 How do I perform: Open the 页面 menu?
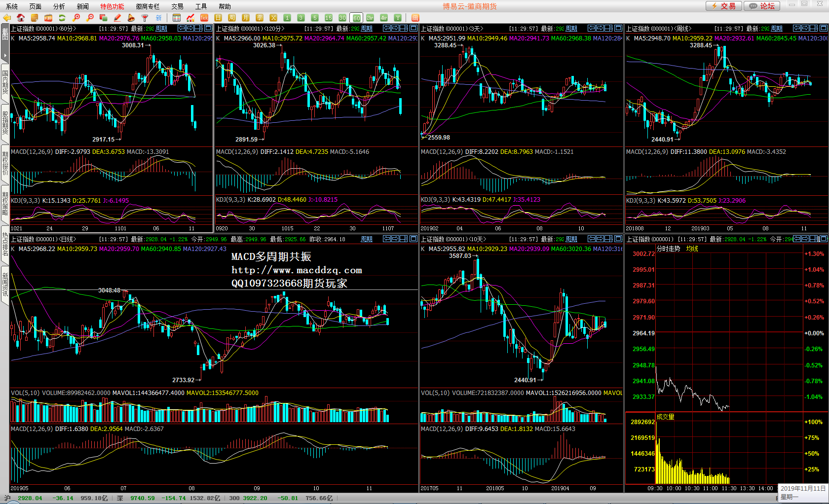36,6
